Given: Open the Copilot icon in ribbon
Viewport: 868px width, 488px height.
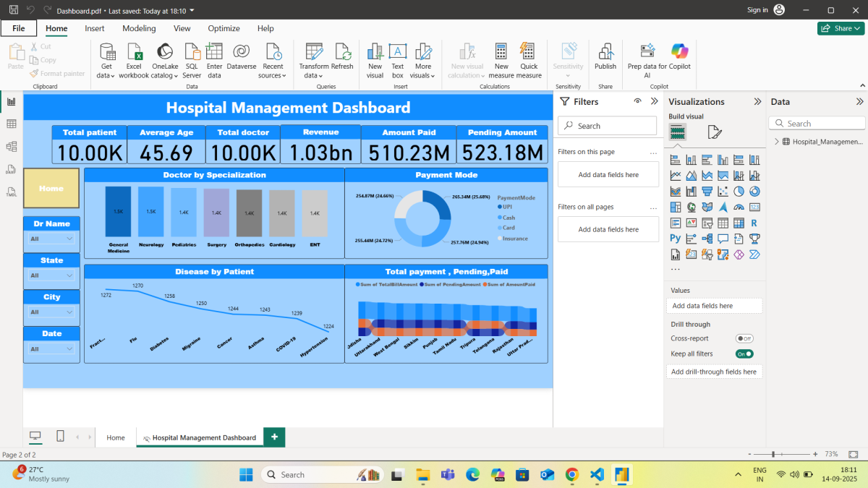Looking at the screenshot, I should click(x=679, y=51).
